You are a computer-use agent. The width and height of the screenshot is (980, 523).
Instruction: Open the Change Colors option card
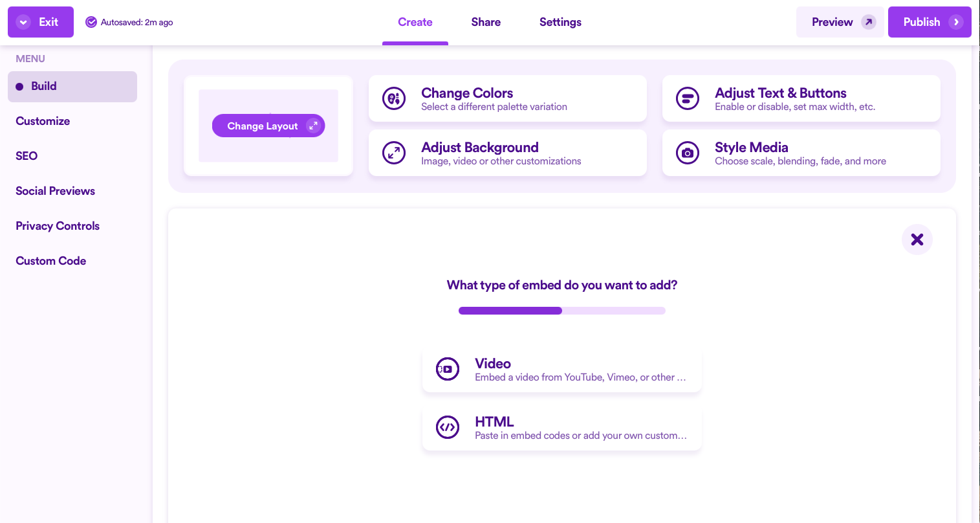pos(508,98)
